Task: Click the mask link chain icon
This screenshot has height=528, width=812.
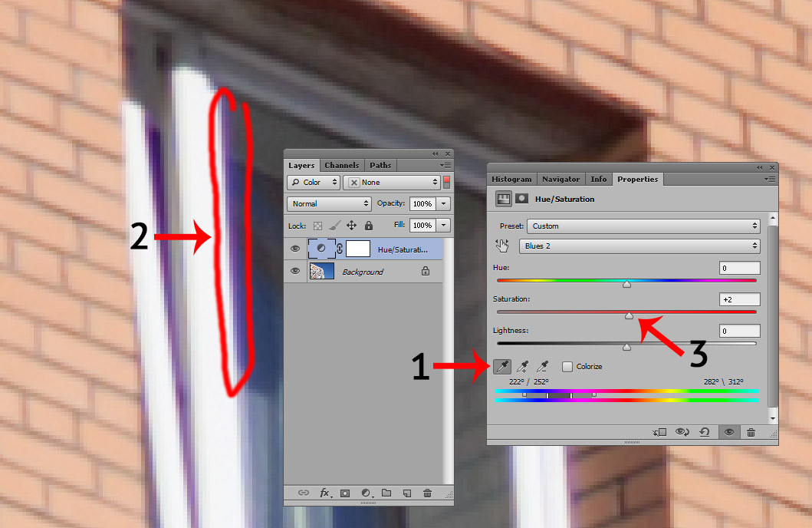Action: pyautogui.click(x=340, y=249)
